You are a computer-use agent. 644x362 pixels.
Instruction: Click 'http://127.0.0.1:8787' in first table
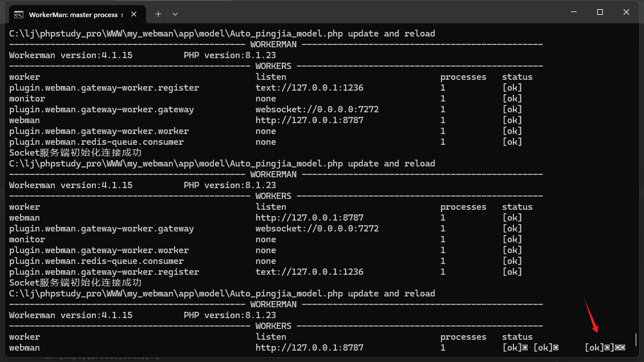pos(309,120)
